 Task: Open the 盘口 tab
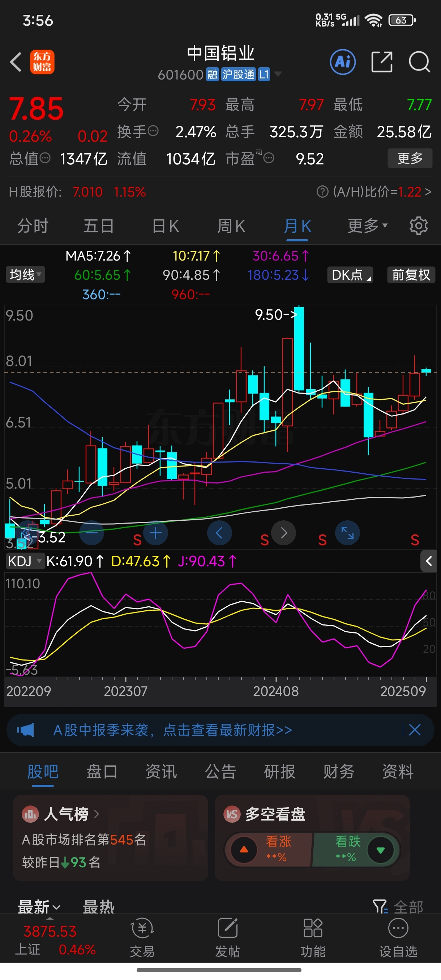[102, 771]
